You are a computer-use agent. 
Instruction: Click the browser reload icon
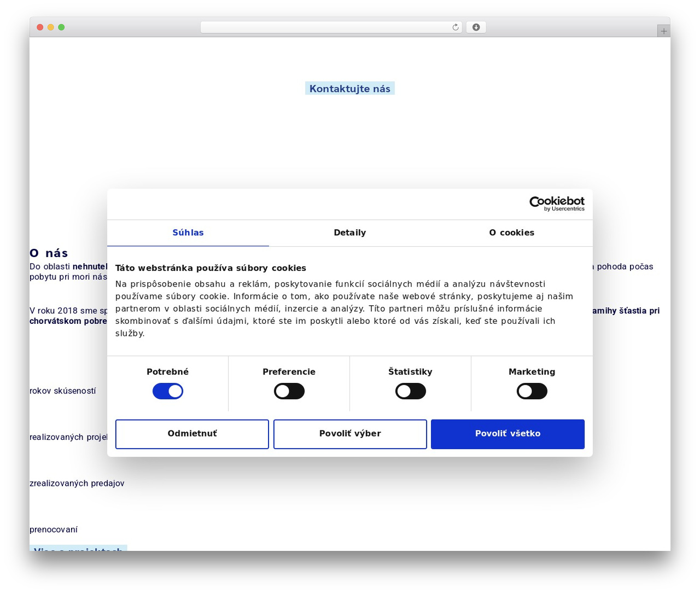tap(456, 27)
